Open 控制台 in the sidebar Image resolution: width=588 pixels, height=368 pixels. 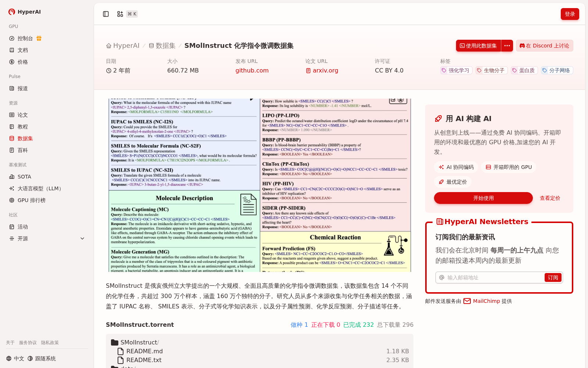pos(25,38)
